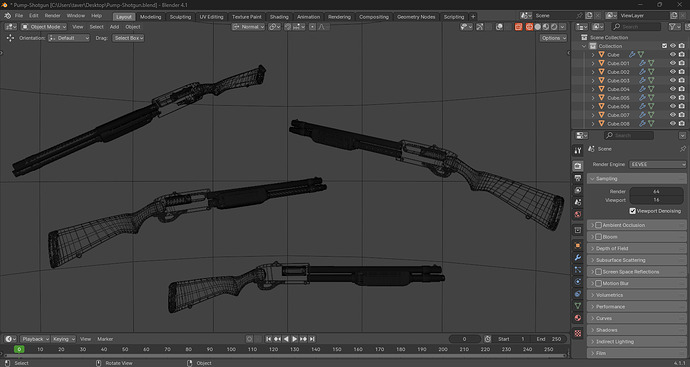Enable Viewport Denoising checkbox
Viewport: 690px width, 367px height.
pyautogui.click(x=632, y=211)
